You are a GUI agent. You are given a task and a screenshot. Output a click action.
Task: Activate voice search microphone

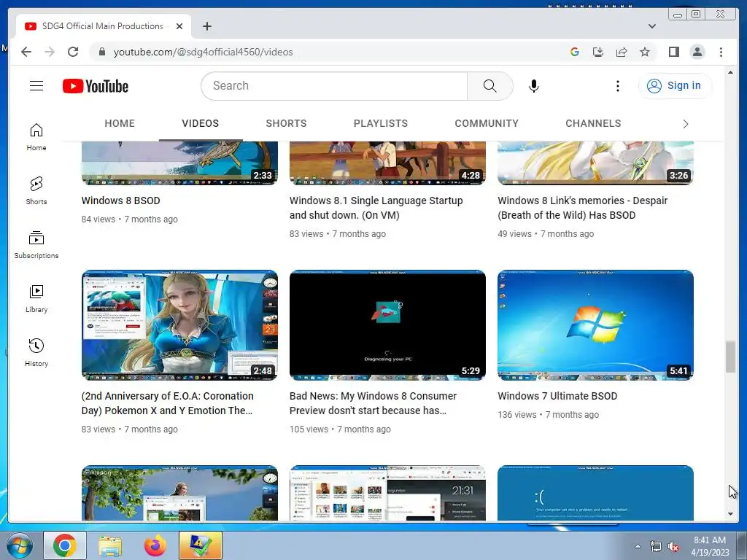(x=533, y=86)
